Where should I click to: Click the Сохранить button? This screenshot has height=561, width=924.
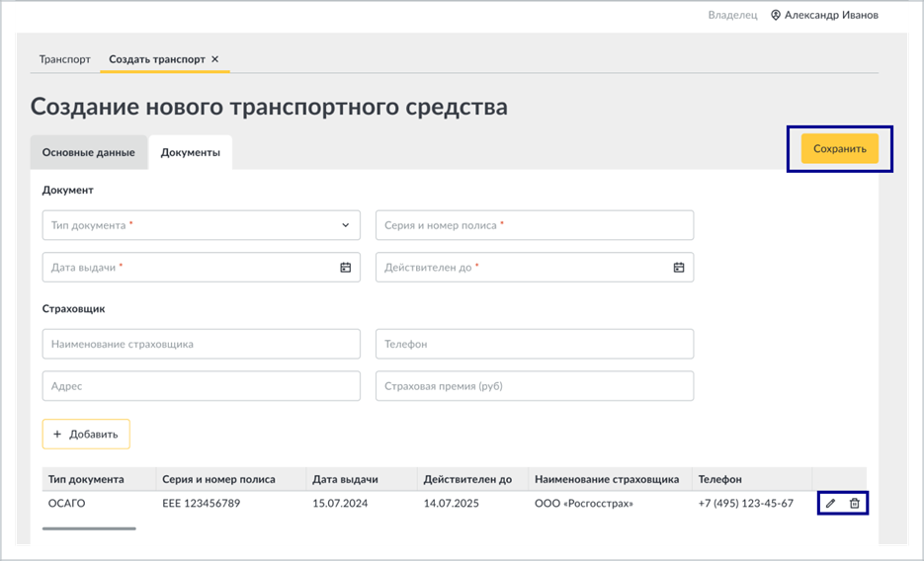pos(840,148)
